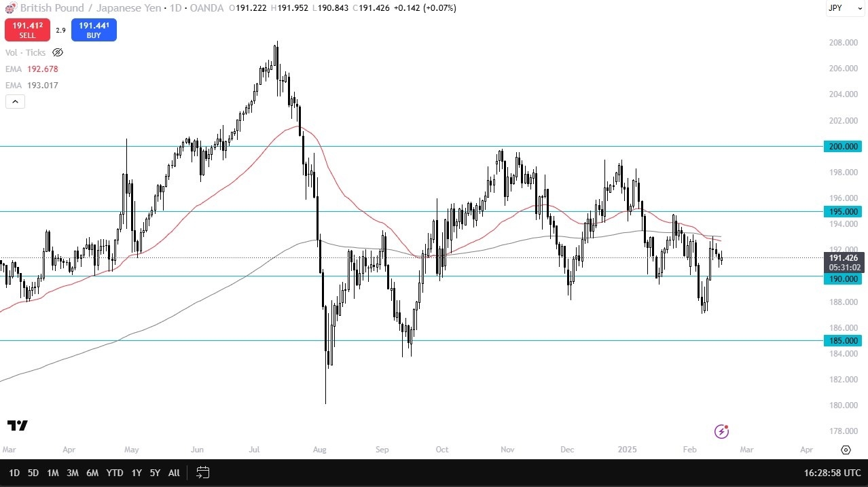Open the TradingView logo link
Image resolution: width=868 pixels, height=487 pixels.
pos(18,426)
